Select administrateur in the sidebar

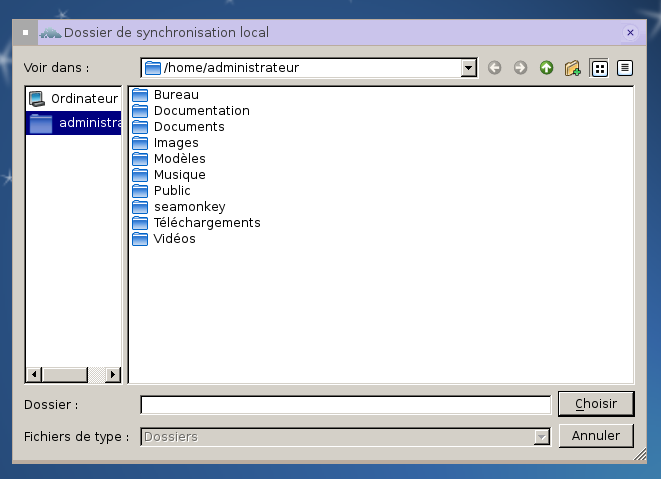click(x=73, y=123)
